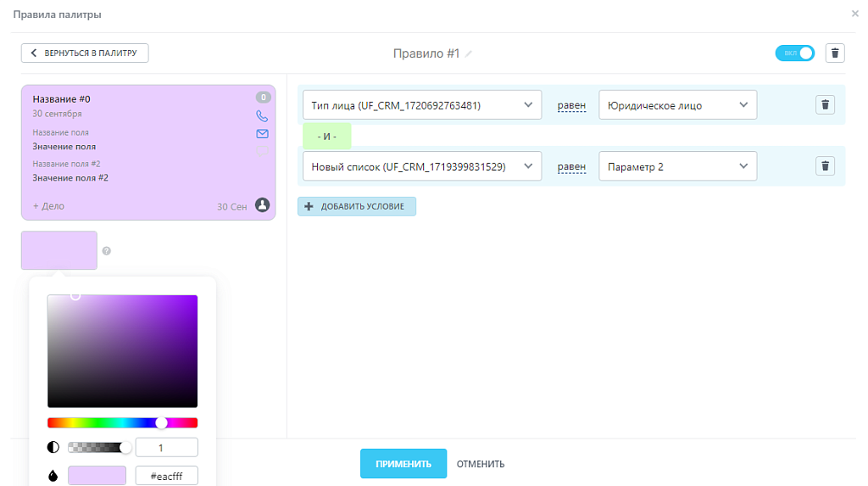The height and width of the screenshot is (486, 868).
Task: Open the Новый список field dropdown
Action: (421, 166)
